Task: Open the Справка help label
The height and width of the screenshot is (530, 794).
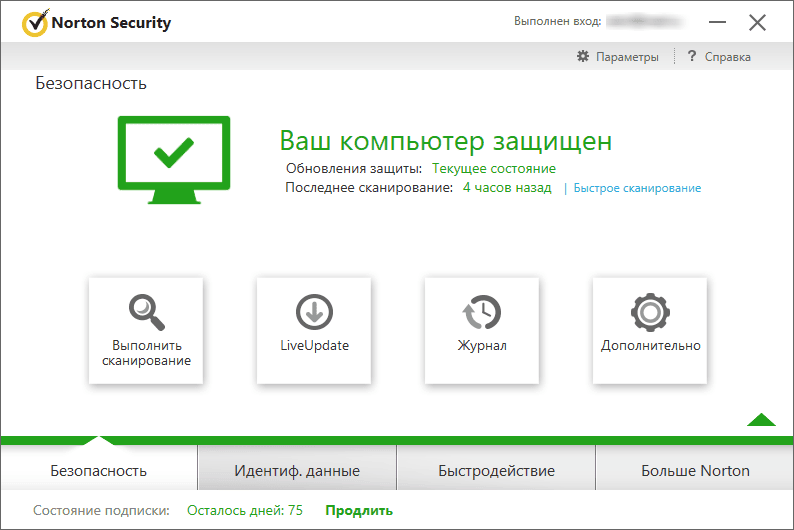Action: [x=728, y=57]
